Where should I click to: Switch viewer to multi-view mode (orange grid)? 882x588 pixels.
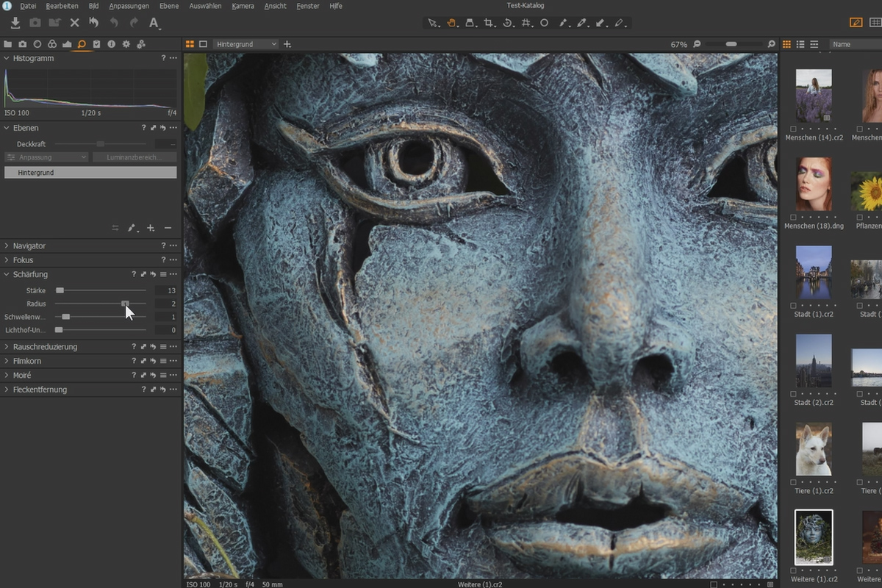(x=190, y=44)
